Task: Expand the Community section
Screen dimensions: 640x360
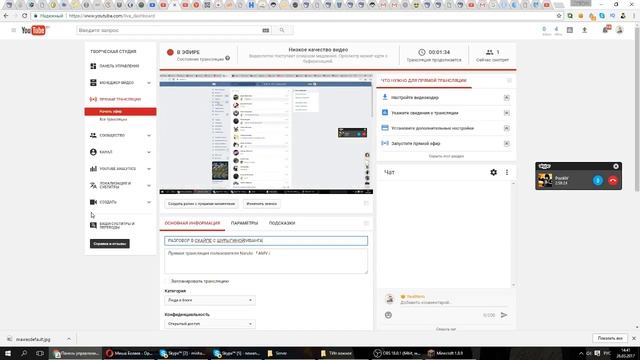Action: coord(149,136)
